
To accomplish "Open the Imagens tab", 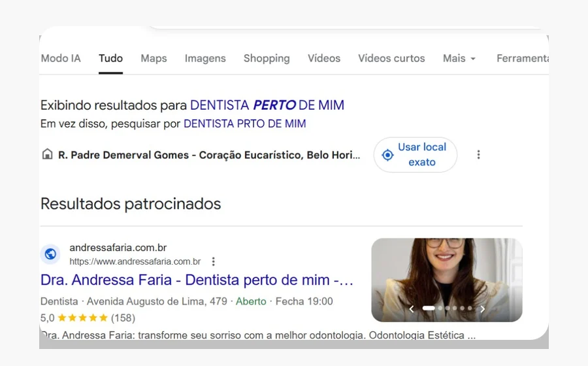I will click(205, 59).
